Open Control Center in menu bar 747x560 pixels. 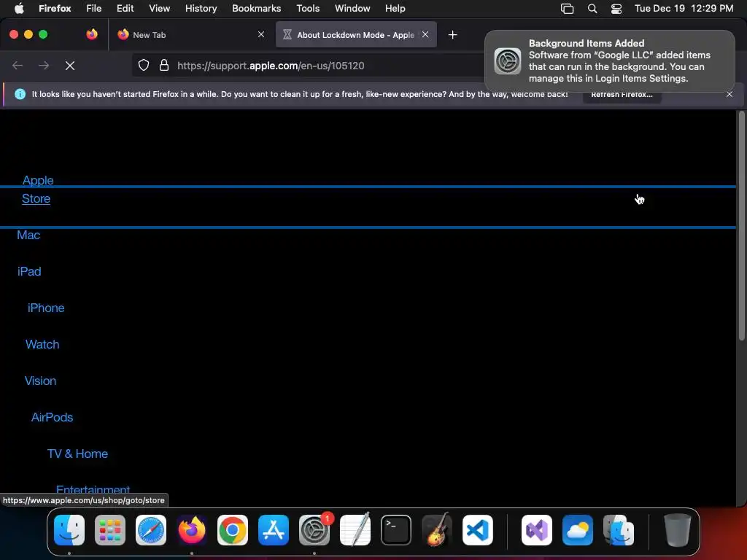pyautogui.click(x=616, y=9)
